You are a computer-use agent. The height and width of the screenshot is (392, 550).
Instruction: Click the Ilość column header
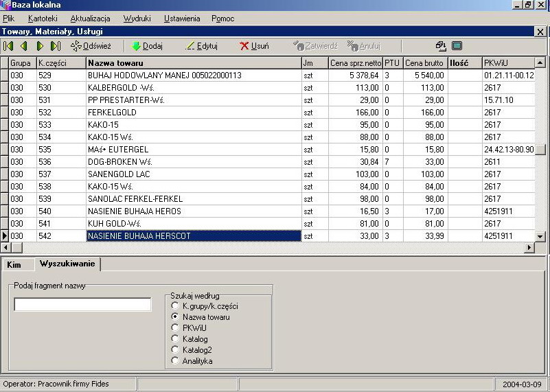click(x=465, y=63)
